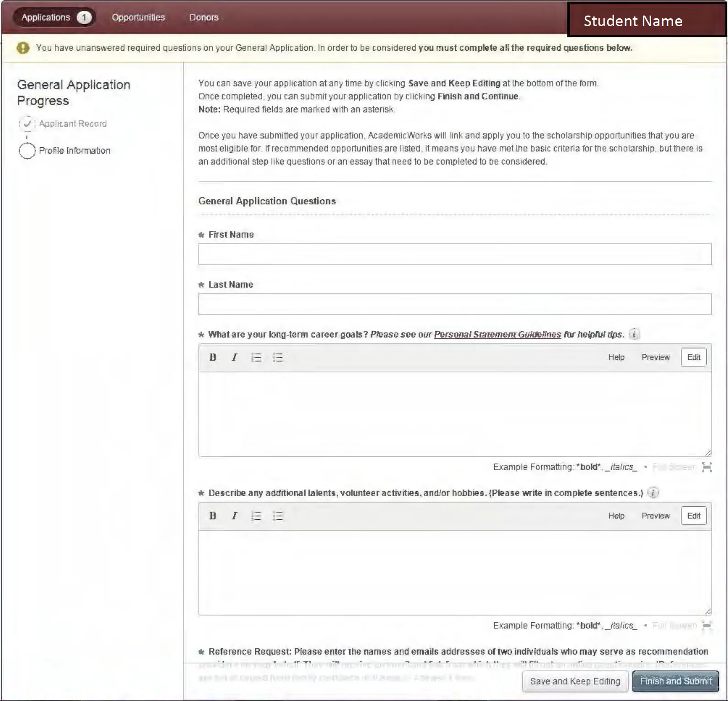Click full screen icon under talents editor

pyautogui.click(x=707, y=625)
